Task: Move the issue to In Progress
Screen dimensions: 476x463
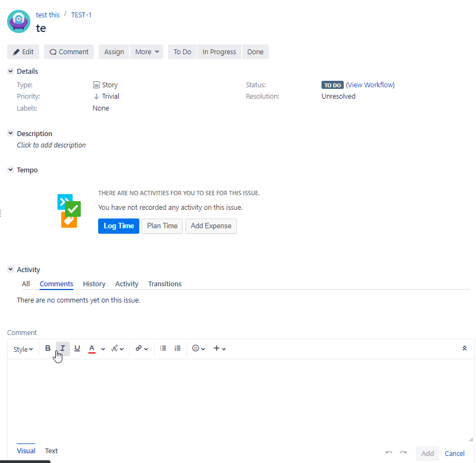Action: click(x=219, y=52)
